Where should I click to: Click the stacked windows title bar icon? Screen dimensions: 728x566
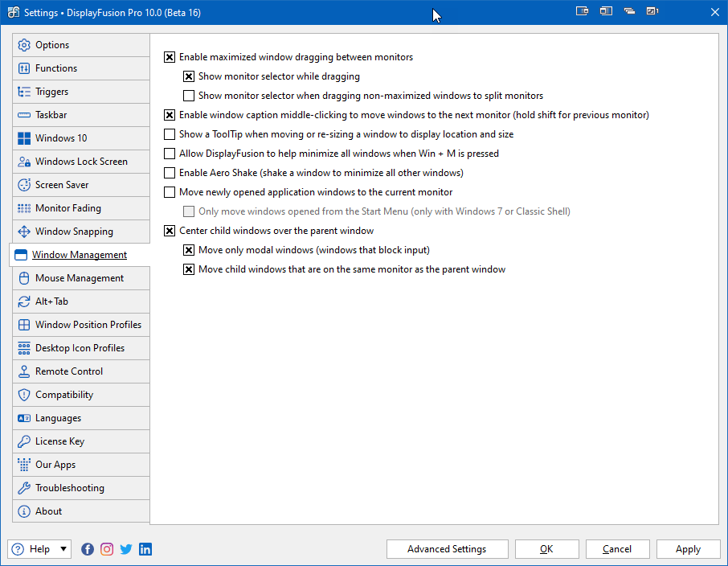click(x=629, y=11)
